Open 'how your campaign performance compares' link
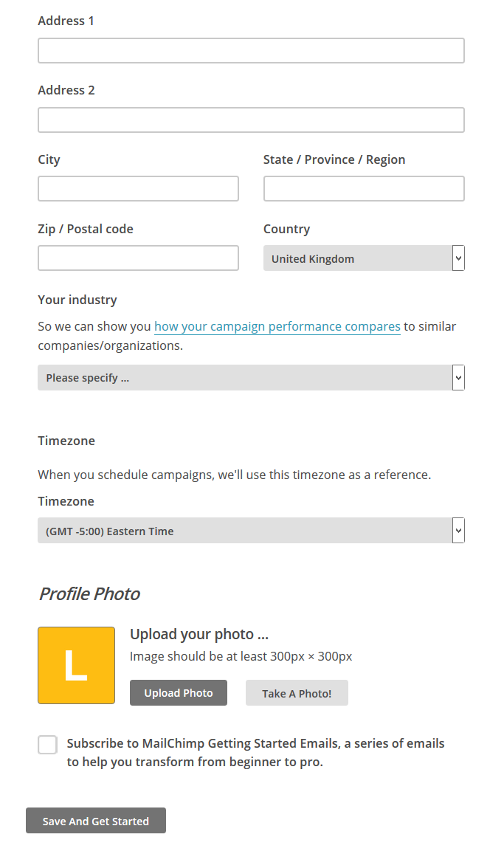504x854 pixels. pyautogui.click(x=277, y=326)
